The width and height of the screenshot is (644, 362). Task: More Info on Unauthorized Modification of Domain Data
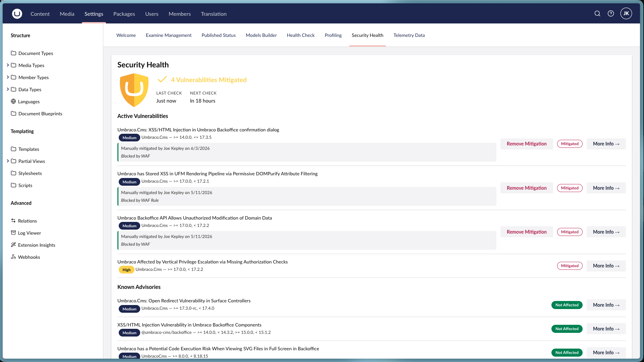point(606,232)
